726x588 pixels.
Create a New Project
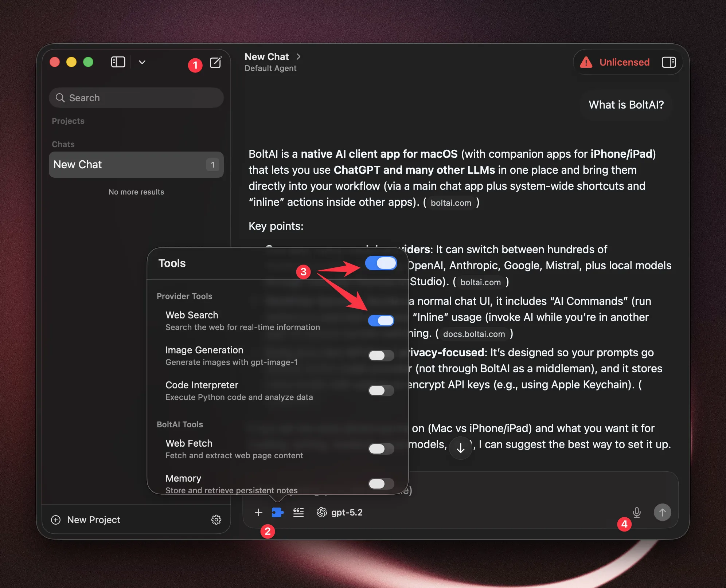pyautogui.click(x=86, y=520)
